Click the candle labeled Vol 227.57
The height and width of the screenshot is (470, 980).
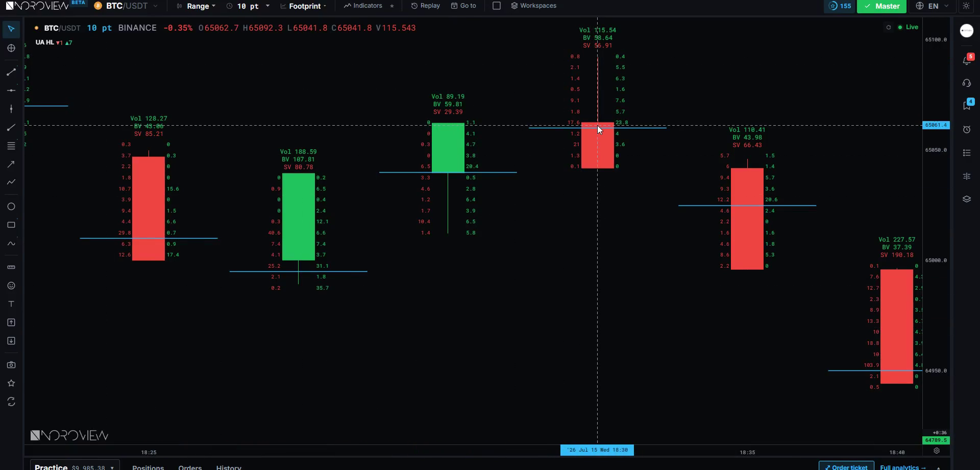(897, 326)
